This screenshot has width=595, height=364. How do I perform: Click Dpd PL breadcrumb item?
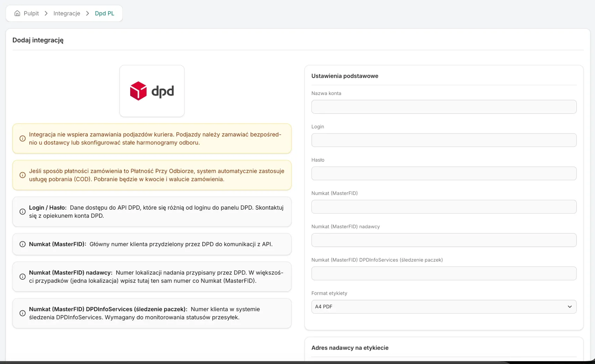point(105,13)
